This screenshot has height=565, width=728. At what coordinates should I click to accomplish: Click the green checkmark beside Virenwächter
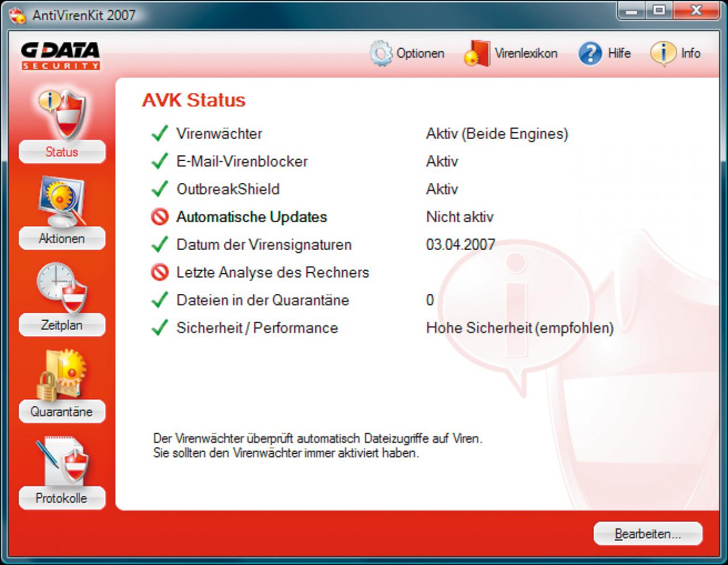[x=160, y=134]
